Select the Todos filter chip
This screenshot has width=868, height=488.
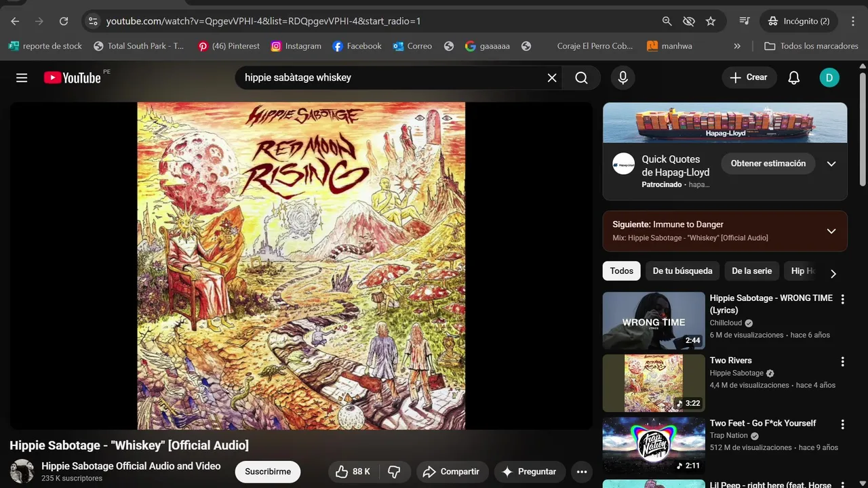click(621, 271)
